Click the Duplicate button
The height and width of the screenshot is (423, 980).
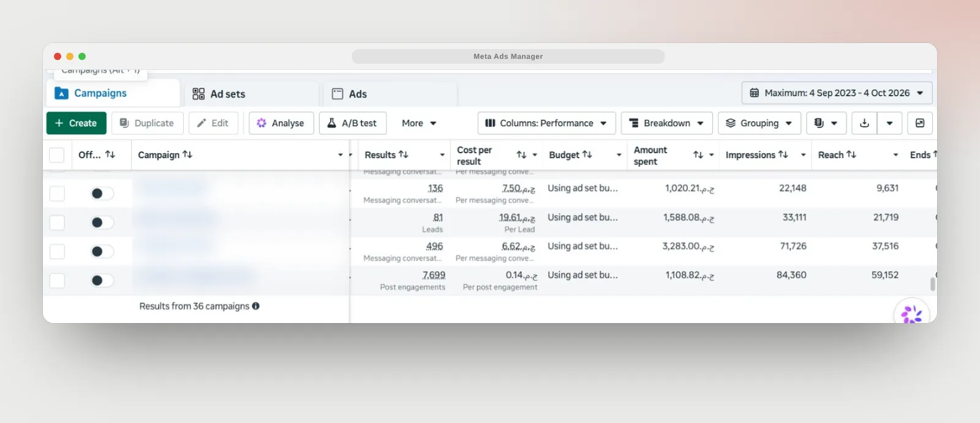tap(148, 123)
